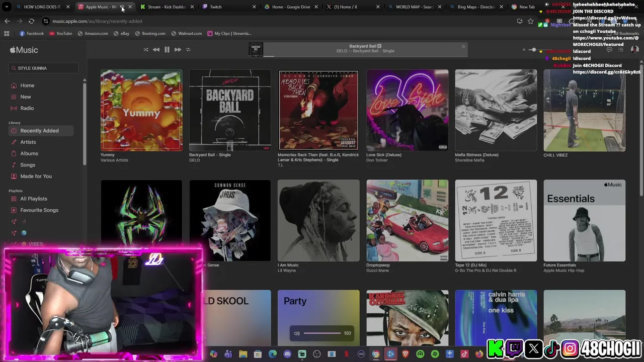Toggle repeat mode in the player
Image resolution: width=644 pixels, height=362 pixels.
pos(188,50)
